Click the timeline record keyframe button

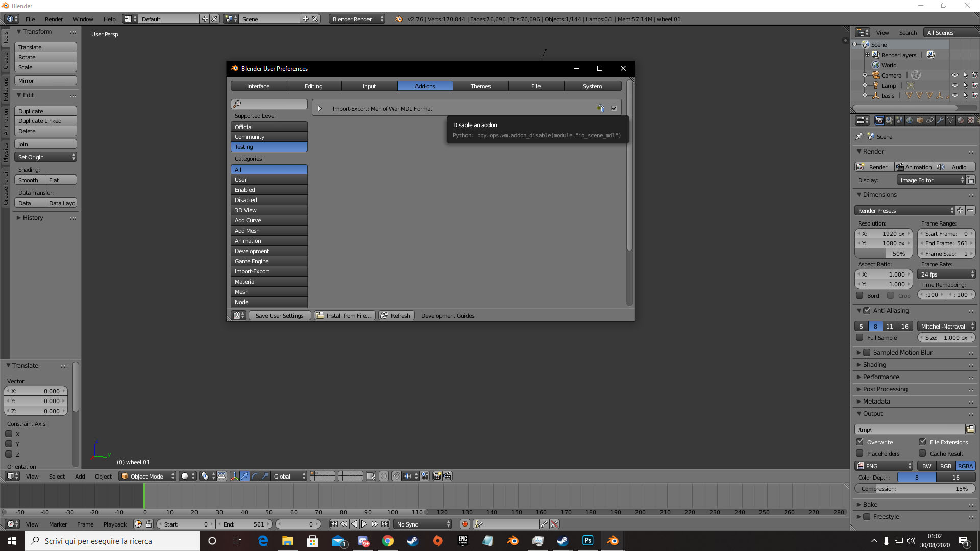point(464,524)
